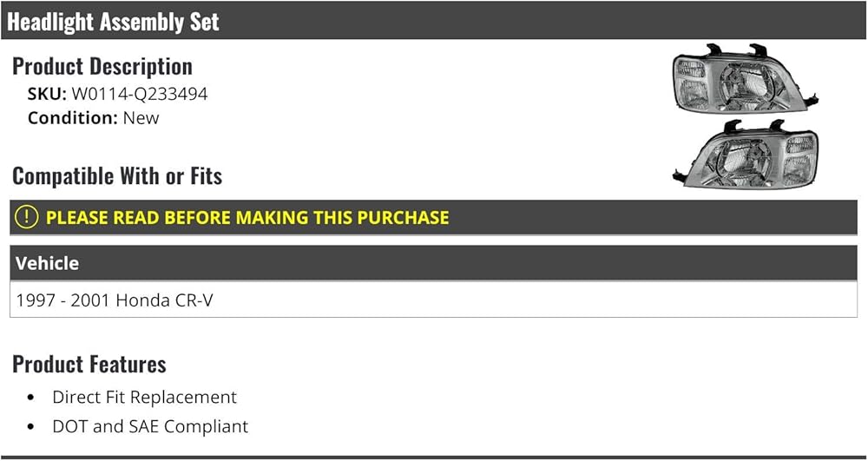
Task: Select the "Product Description" heading
Action: tap(102, 66)
